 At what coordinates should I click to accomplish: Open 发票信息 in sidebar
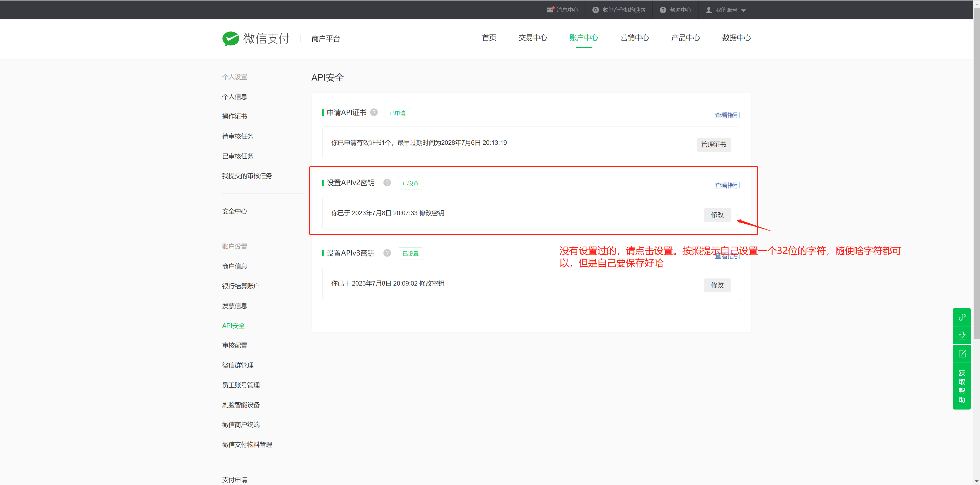tap(234, 305)
